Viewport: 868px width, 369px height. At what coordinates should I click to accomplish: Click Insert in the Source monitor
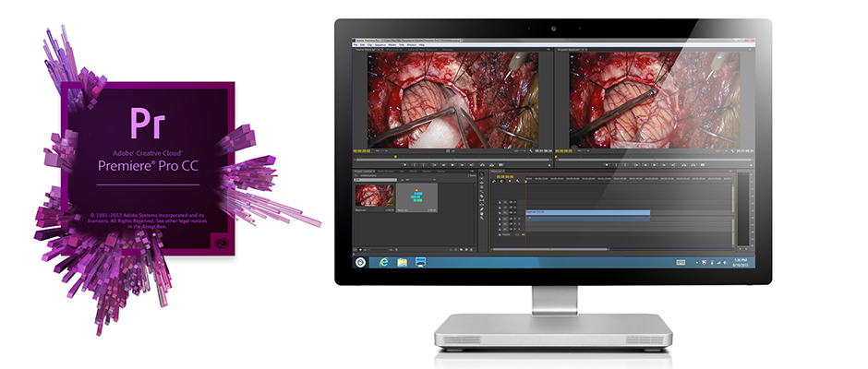pos(482,165)
